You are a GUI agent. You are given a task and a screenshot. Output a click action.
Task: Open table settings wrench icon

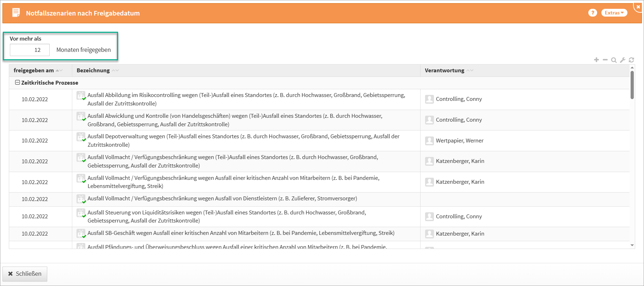622,60
